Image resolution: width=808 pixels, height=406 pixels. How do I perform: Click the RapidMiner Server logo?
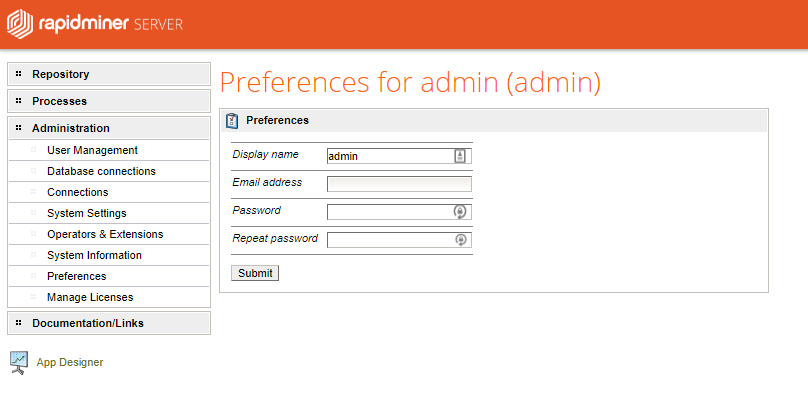[96, 24]
